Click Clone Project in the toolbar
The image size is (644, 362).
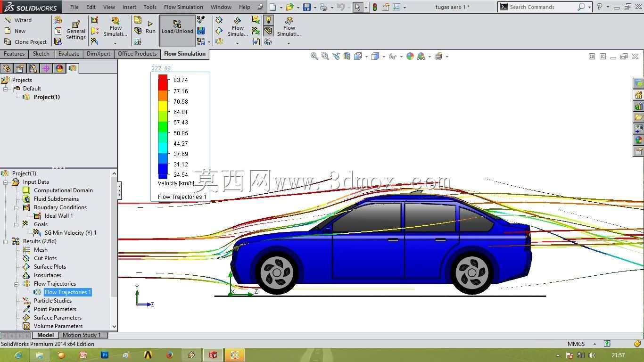pos(25,42)
